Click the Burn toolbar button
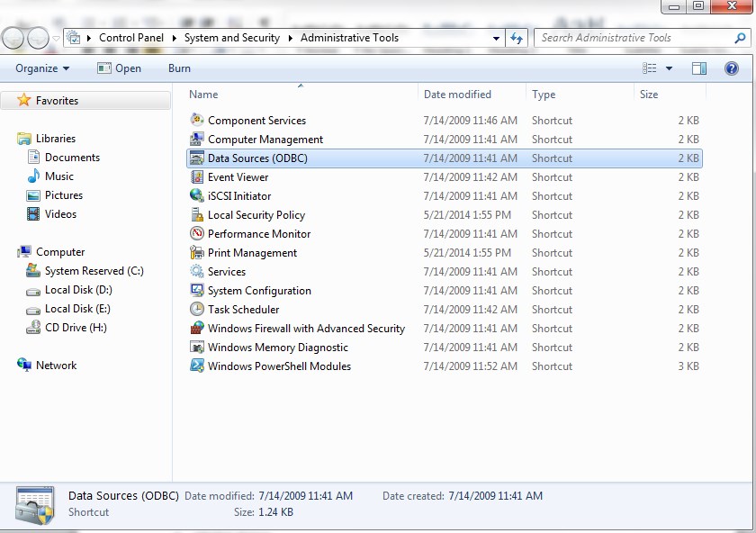This screenshot has width=756, height=533. 178,68
